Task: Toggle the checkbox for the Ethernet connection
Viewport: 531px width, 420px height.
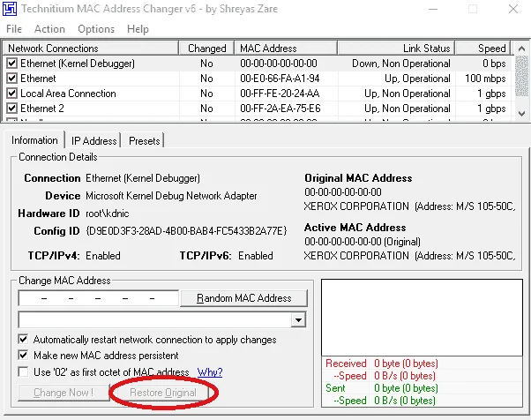Action: pyautogui.click(x=11, y=79)
